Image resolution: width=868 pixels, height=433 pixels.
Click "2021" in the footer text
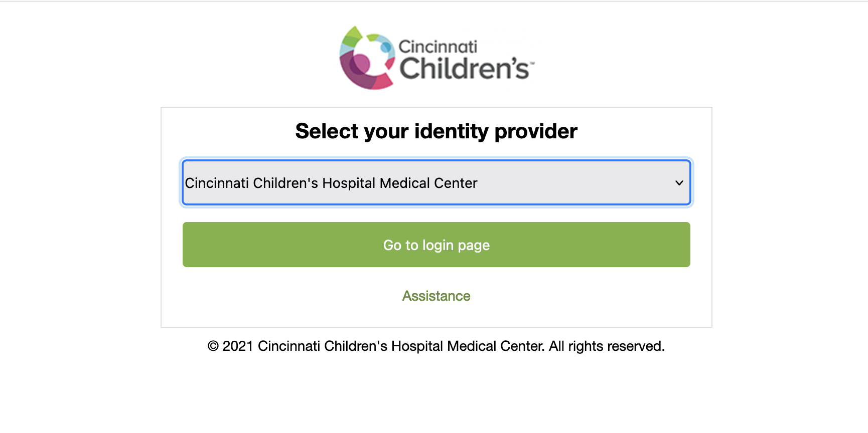tap(238, 346)
